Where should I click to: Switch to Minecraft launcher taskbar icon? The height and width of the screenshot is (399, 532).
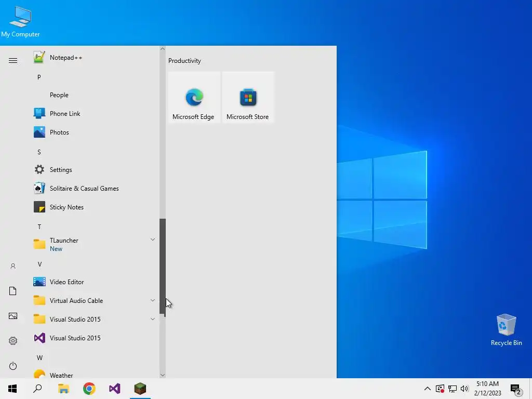point(140,389)
